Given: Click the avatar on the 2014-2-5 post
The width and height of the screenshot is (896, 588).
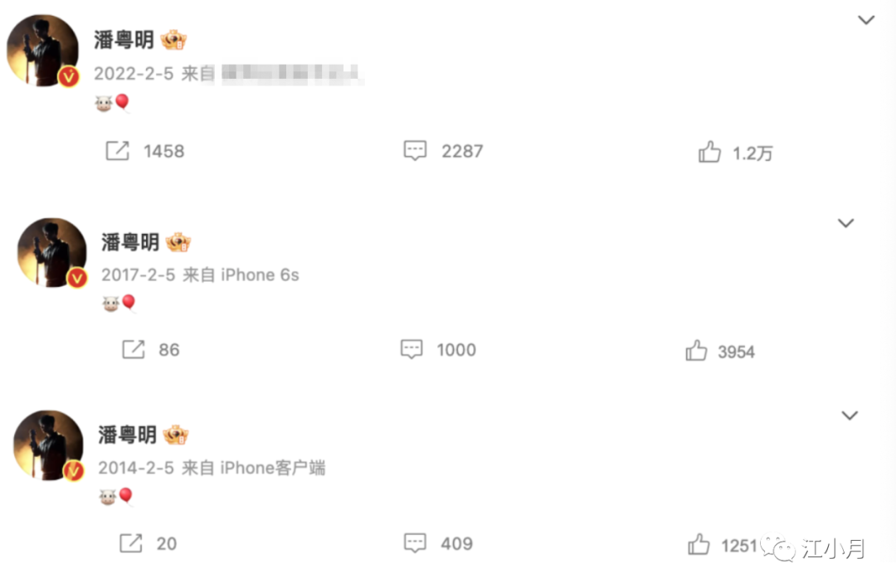Looking at the screenshot, I should [x=49, y=445].
